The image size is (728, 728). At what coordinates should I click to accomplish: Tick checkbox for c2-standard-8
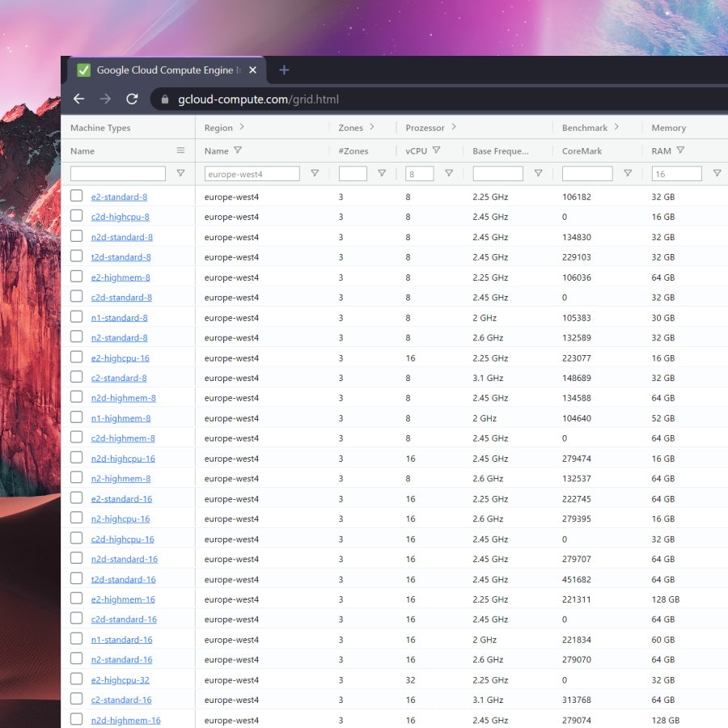77,376
